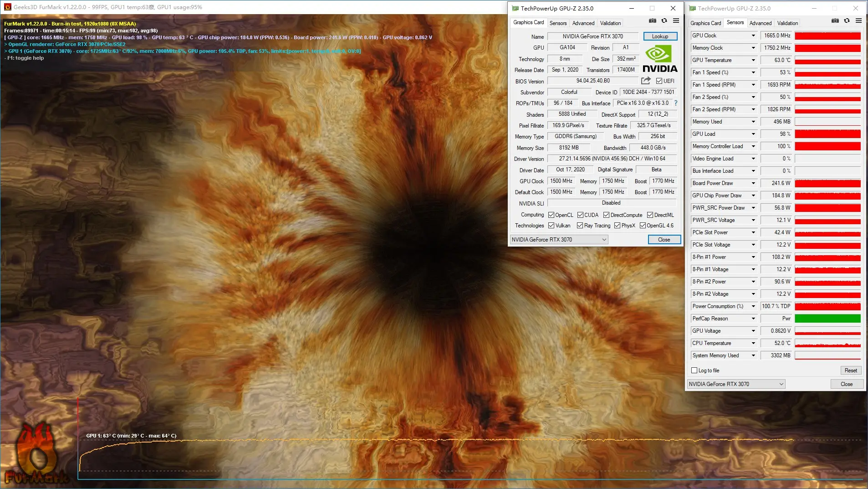
Task: Click the Lookup button
Action: (x=660, y=36)
